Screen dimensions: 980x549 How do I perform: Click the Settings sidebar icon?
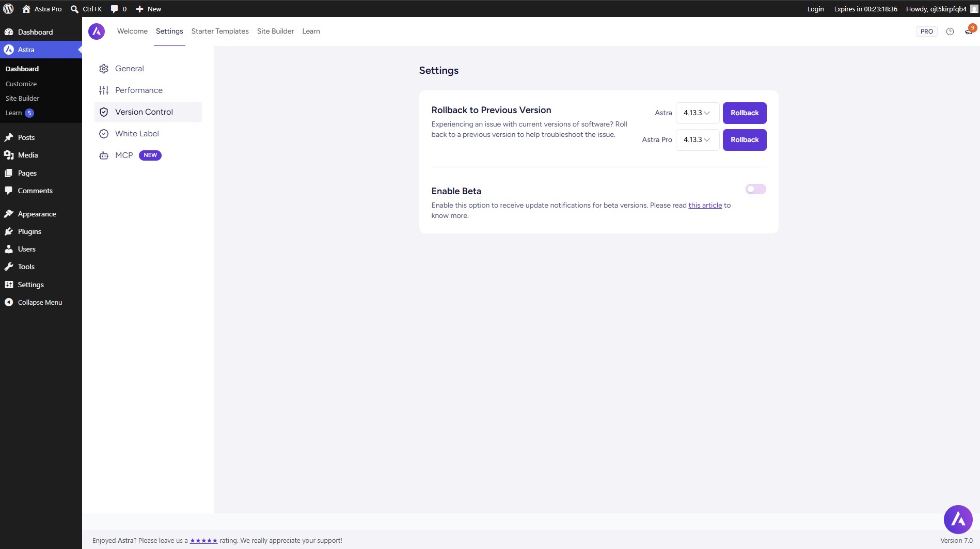click(9, 285)
